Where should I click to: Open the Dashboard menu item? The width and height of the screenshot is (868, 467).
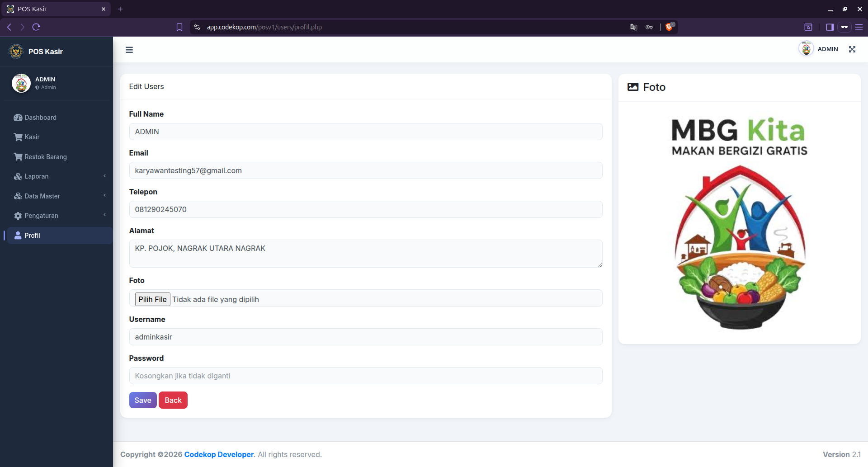click(x=60, y=118)
